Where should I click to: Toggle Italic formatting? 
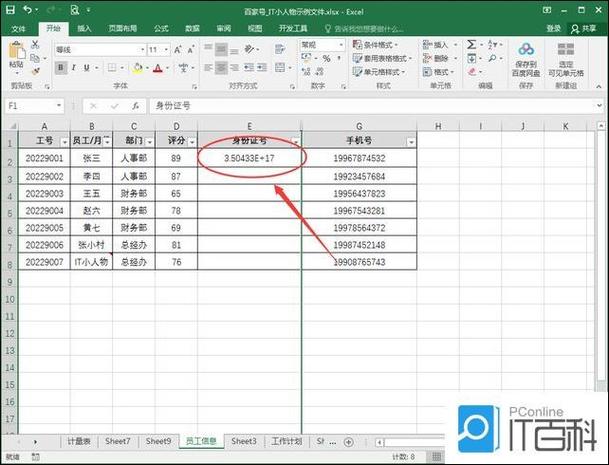click(x=73, y=68)
